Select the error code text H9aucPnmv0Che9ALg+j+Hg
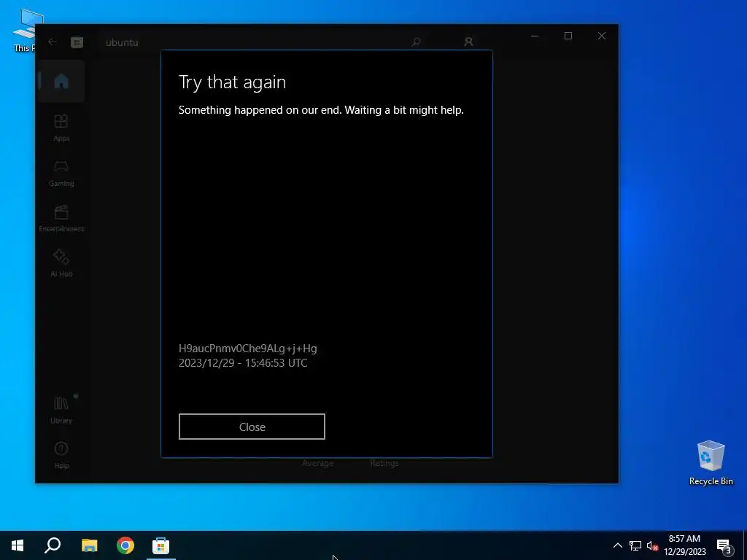The height and width of the screenshot is (560, 747). 248,349
